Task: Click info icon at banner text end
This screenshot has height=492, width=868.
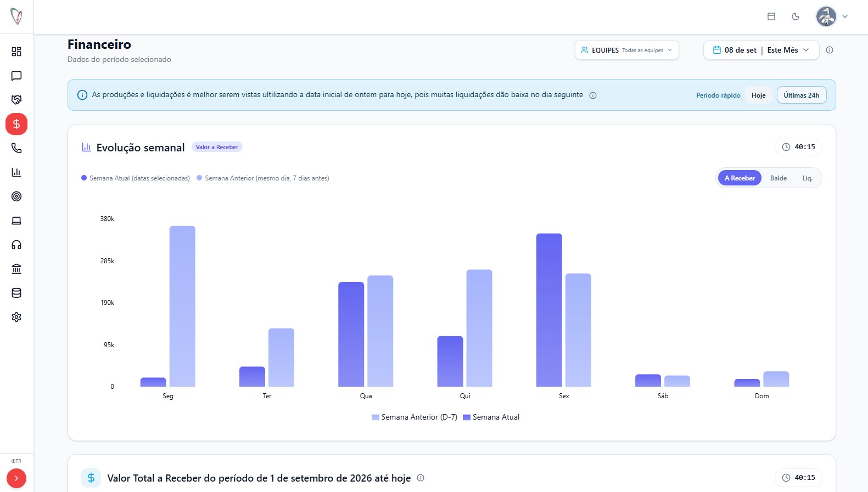Action: pyautogui.click(x=593, y=95)
